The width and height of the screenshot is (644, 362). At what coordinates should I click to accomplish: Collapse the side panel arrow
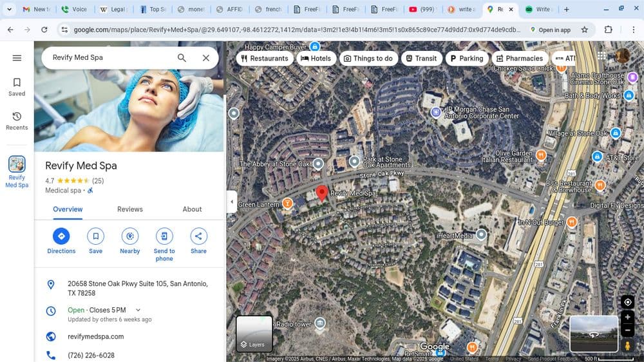click(x=231, y=202)
